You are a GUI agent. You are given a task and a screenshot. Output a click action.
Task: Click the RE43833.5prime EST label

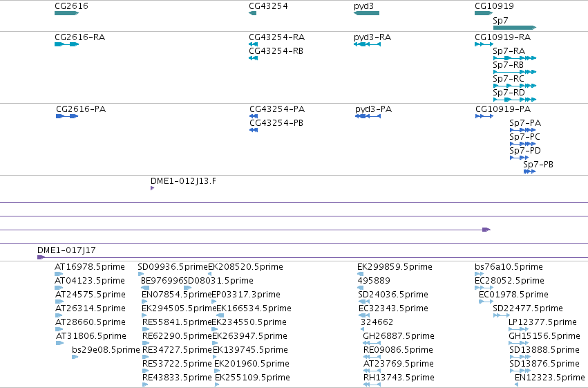click(177, 378)
